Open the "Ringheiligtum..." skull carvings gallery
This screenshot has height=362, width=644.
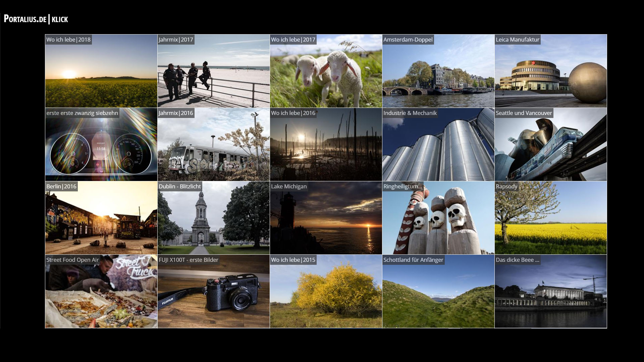tap(438, 218)
